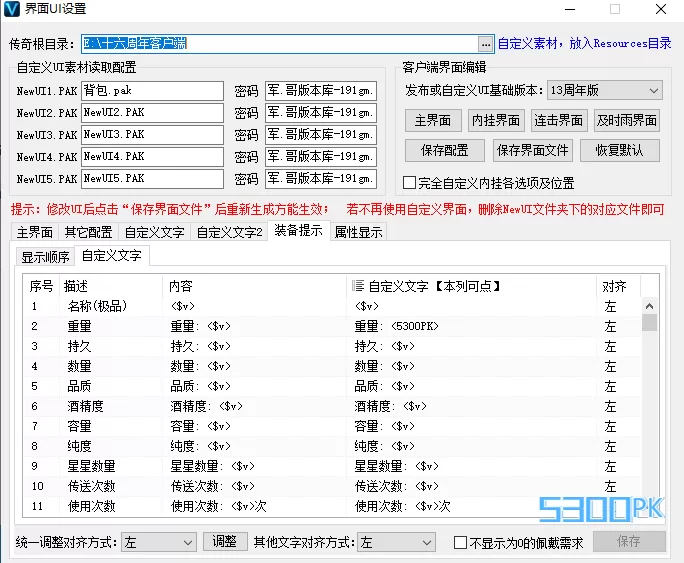Click the column icon before 自定义文字【本列可点】

point(358,286)
